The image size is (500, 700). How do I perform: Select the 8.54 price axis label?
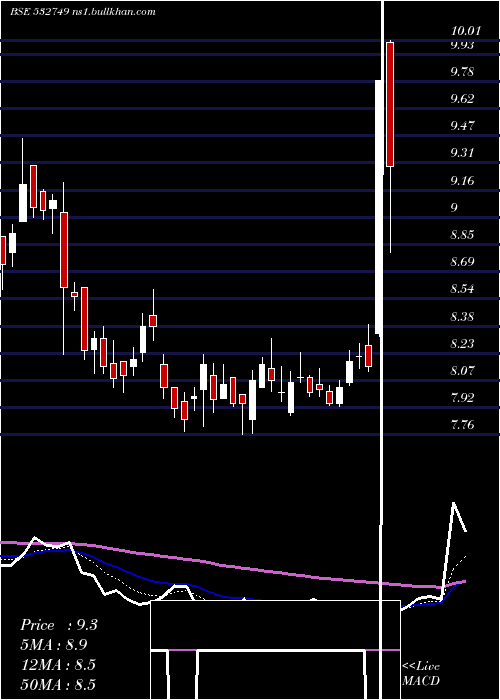point(462,288)
